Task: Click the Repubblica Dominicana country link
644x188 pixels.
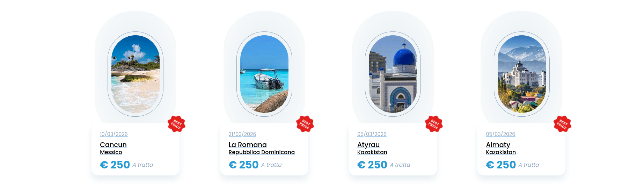Action: coord(262,152)
